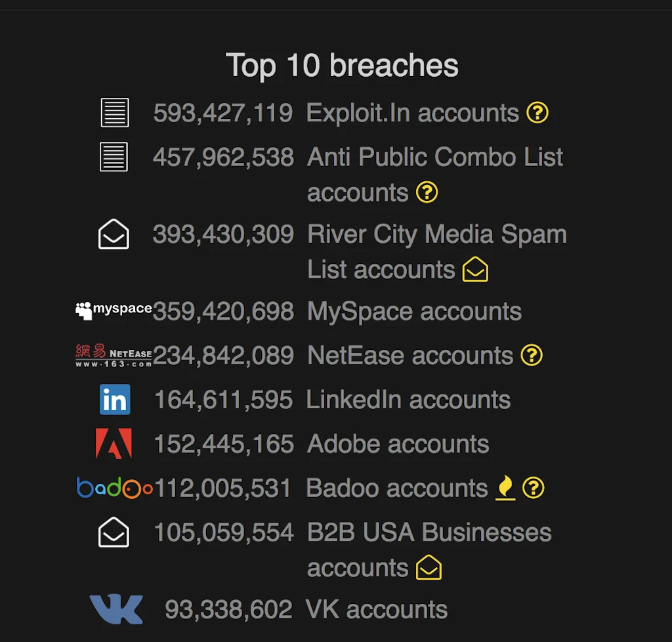Screen dimensions: 672x642
Task: Click the MySpace logo
Action: (112, 309)
